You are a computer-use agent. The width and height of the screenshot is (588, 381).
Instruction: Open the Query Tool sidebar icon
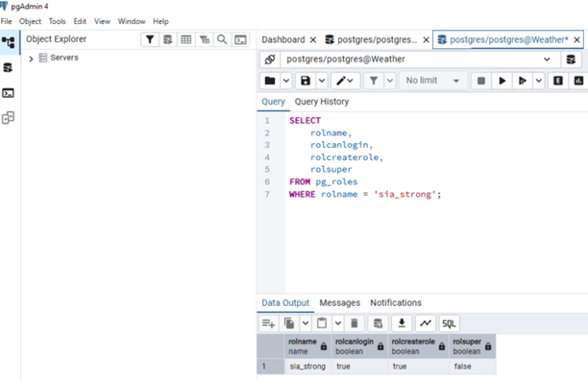(8, 68)
